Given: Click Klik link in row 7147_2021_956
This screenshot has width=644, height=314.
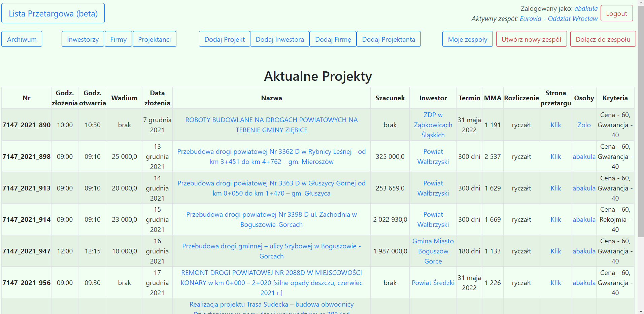Looking at the screenshot, I should 555,283.
